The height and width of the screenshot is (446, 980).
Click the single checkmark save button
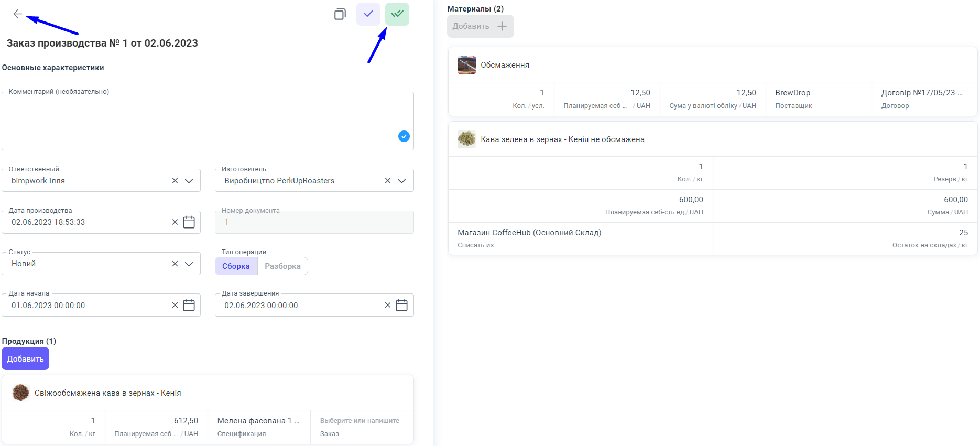pyautogui.click(x=368, y=14)
